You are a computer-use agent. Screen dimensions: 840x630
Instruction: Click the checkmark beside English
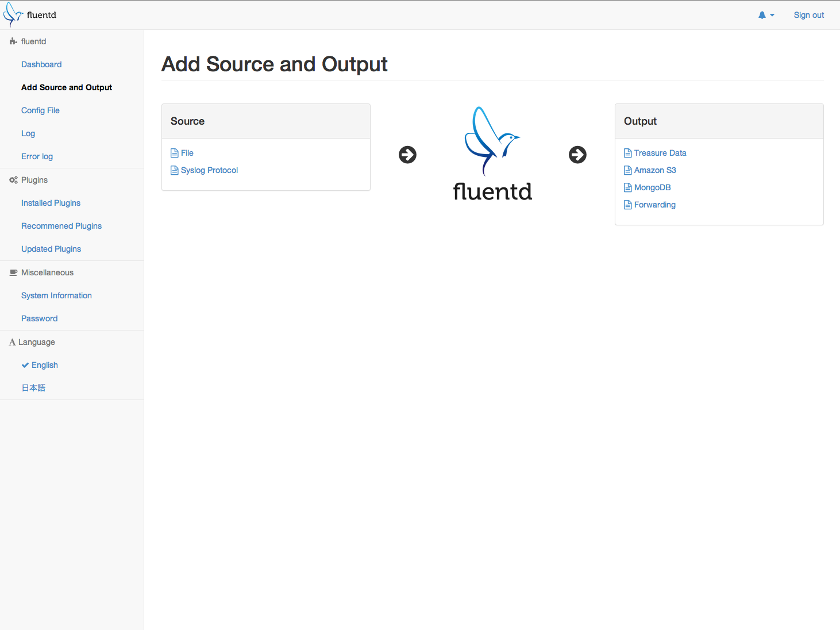(x=25, y=365)
